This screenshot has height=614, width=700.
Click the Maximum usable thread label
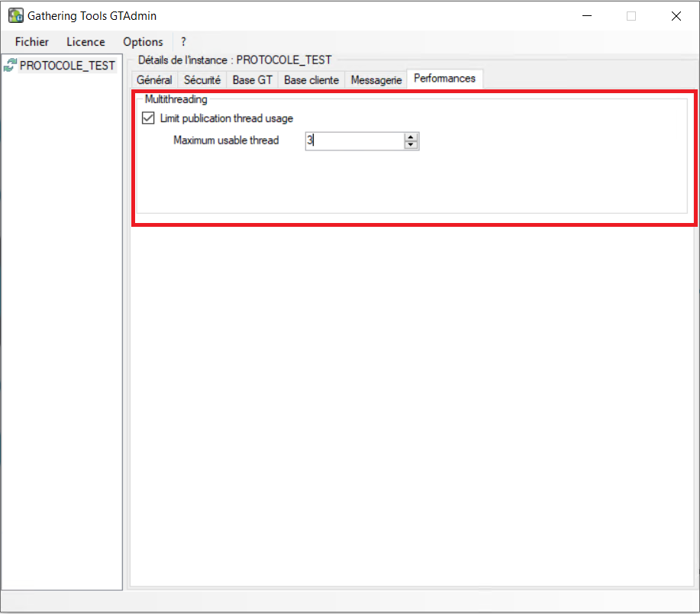tap(226, 141)
